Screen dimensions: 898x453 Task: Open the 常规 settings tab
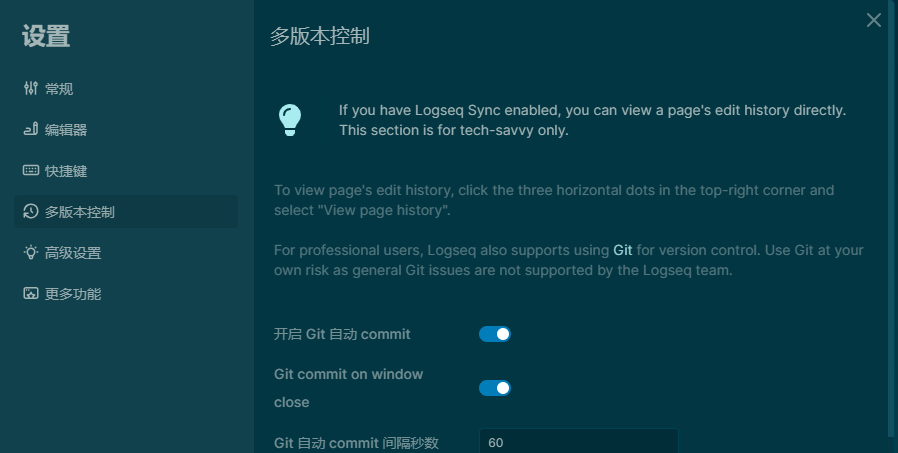[59, 89]
